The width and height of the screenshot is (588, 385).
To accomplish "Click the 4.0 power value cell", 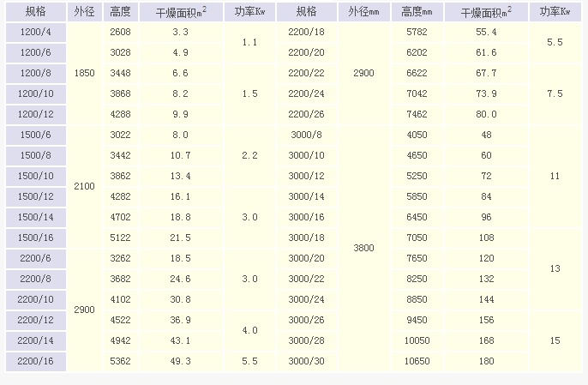I will [249, 330].
